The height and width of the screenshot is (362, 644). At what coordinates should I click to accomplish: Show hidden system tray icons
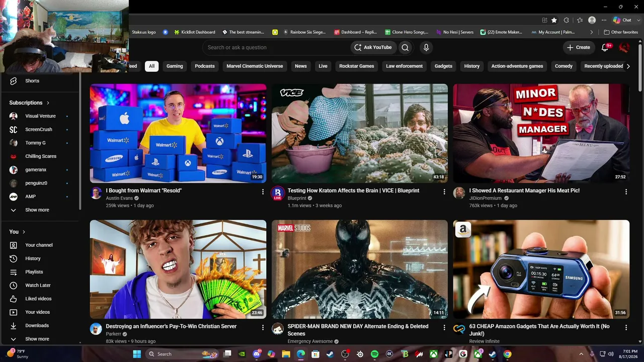tap(581, 354)
